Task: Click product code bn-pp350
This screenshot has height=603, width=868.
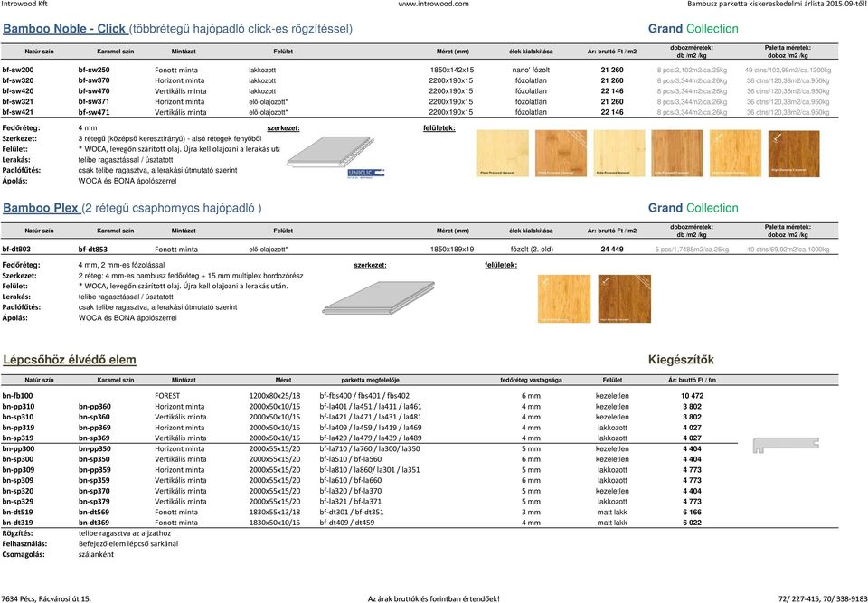Action: click(95, 449)
